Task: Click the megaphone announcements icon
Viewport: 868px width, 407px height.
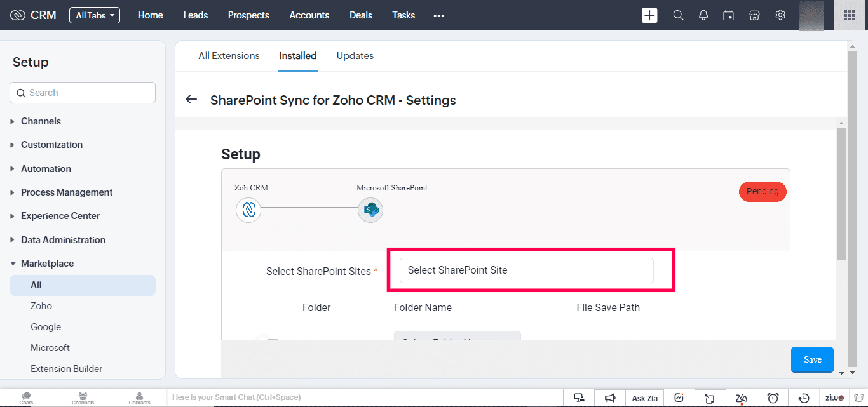Action: 610,398
